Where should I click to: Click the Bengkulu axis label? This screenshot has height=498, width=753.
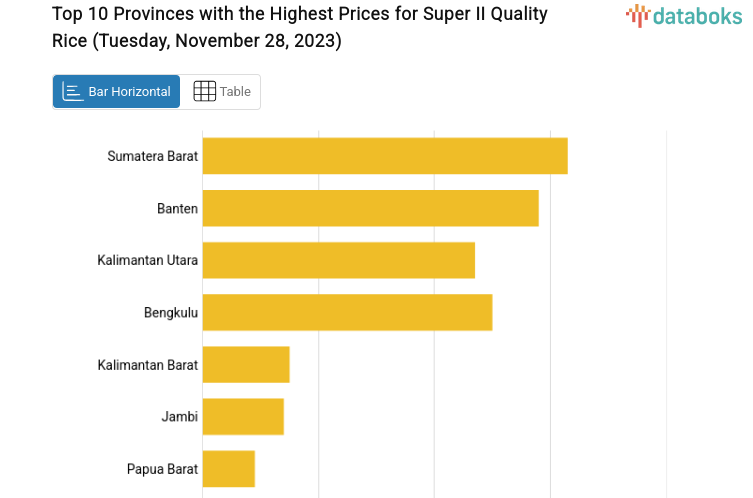tap(171, 313)
